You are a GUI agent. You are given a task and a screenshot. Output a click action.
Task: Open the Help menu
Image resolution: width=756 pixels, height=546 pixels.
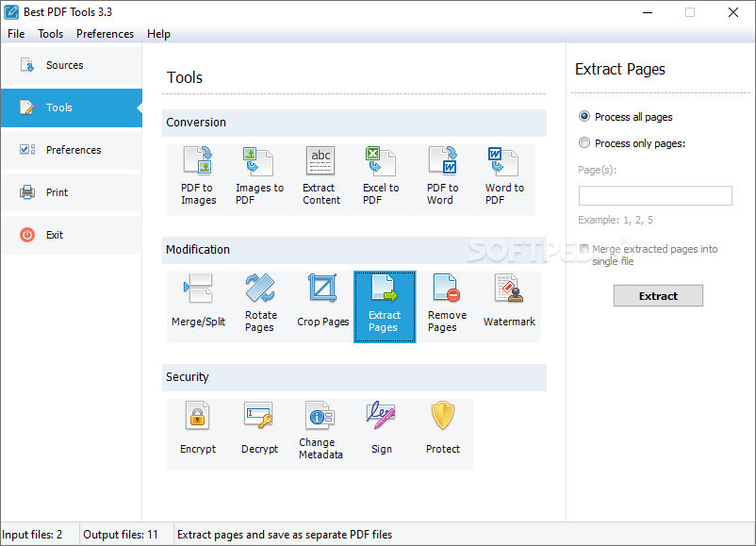[158, 34]
